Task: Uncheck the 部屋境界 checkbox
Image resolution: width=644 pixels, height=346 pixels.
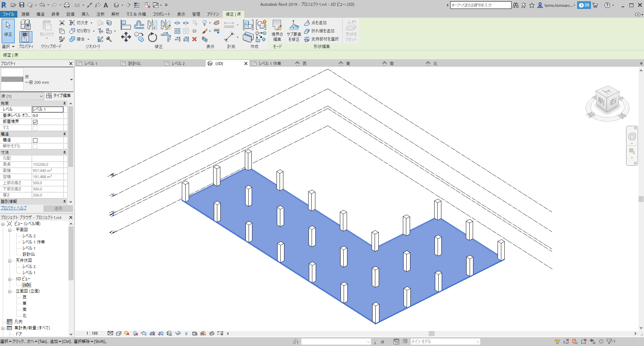Action: coord(35,122)
